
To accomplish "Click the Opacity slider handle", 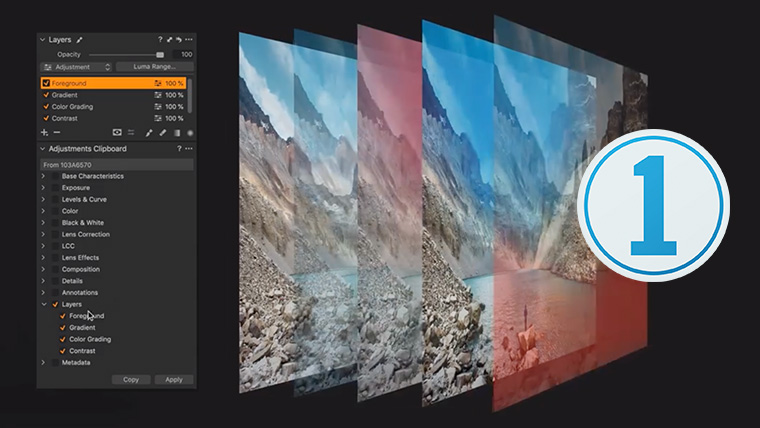I will click(x=160, y=55).
